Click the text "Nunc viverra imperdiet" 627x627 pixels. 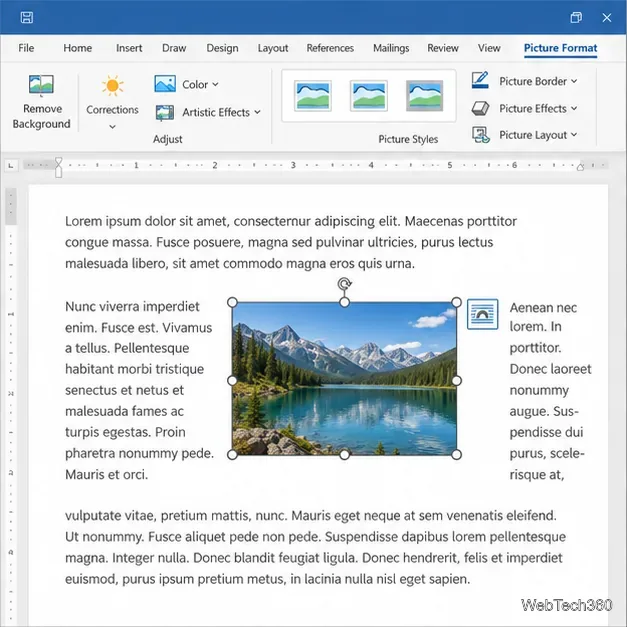(x=132, y=307)
